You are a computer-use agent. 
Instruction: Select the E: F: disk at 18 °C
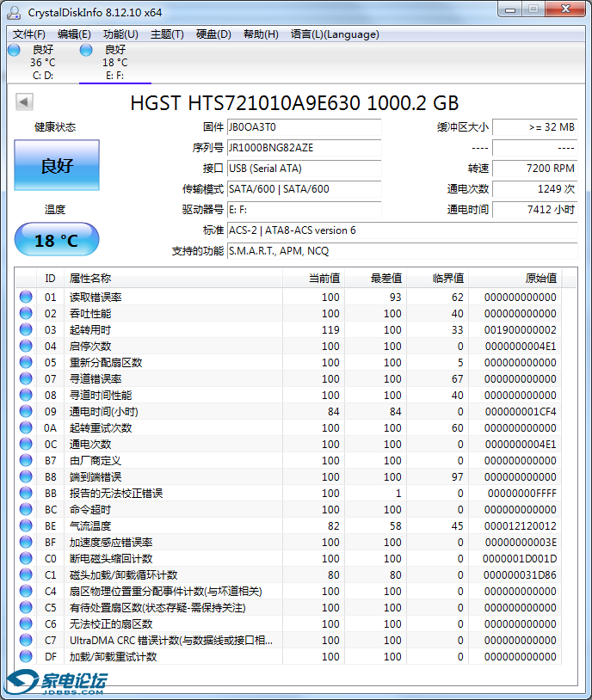click(x=115, y=63)
